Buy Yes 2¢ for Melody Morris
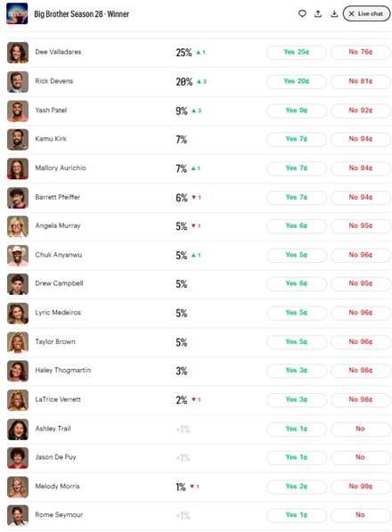Screen dimensions: 392x532 click(297, 487)
